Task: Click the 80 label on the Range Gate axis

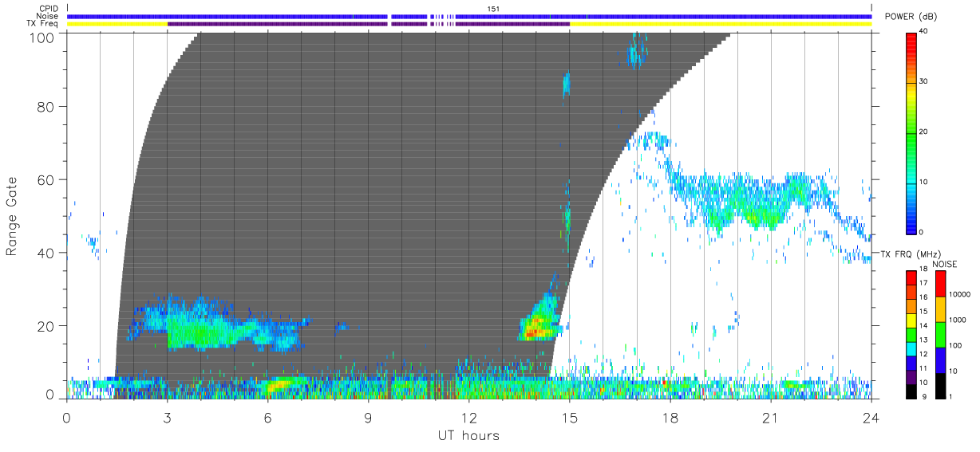Action: coord(47,106)
